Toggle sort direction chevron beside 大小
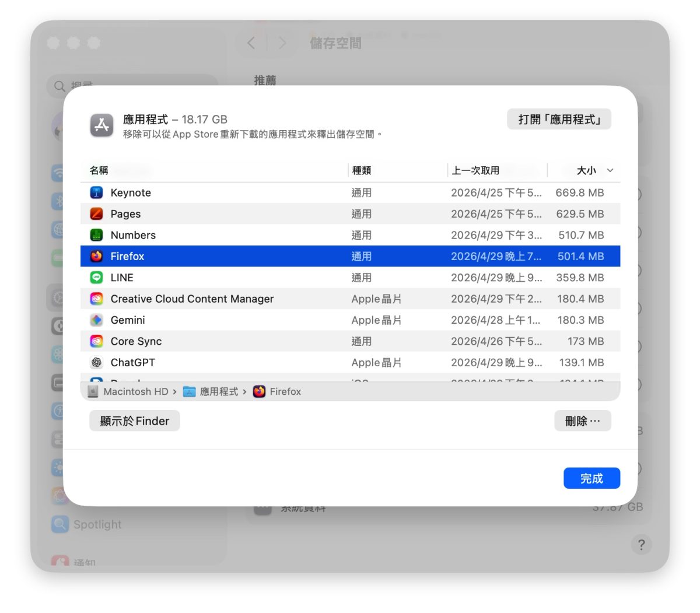700x613 pixels. tap(610, 170)
